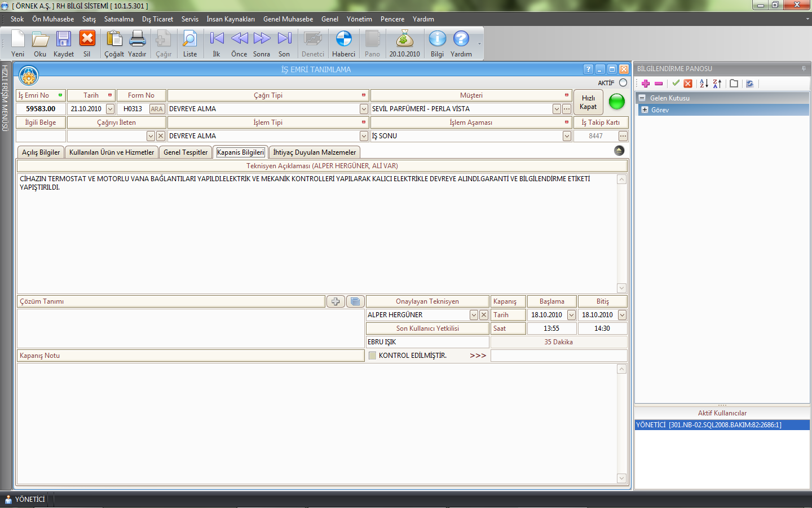
Task: Click into the Kapanış Notu text area
Action: tap(316, 423)
